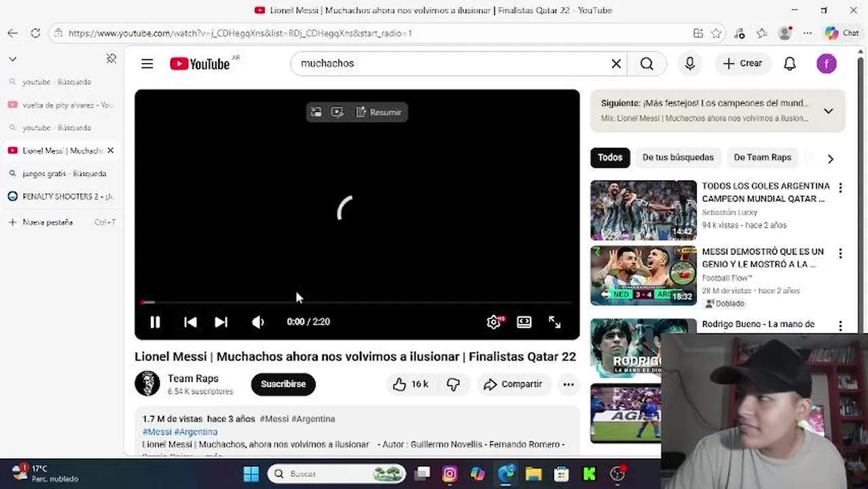Open a new tab with Nueva pestaña

pos(60,222)
